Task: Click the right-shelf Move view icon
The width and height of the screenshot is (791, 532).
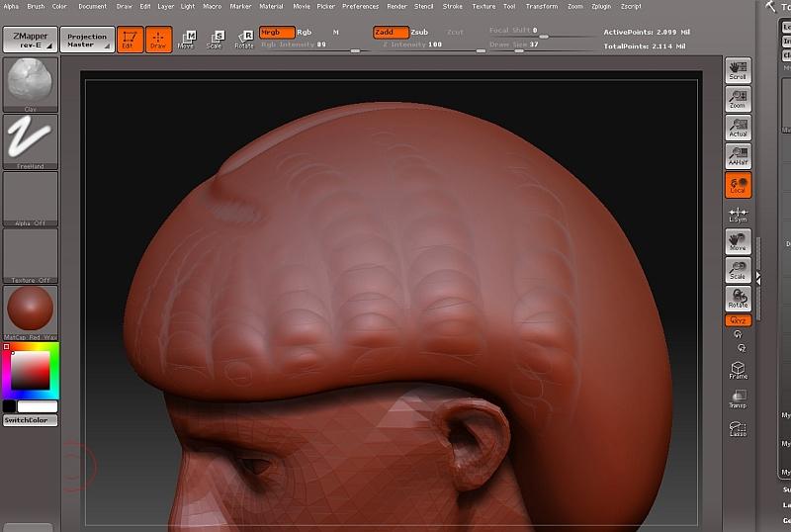Action: 738,241
